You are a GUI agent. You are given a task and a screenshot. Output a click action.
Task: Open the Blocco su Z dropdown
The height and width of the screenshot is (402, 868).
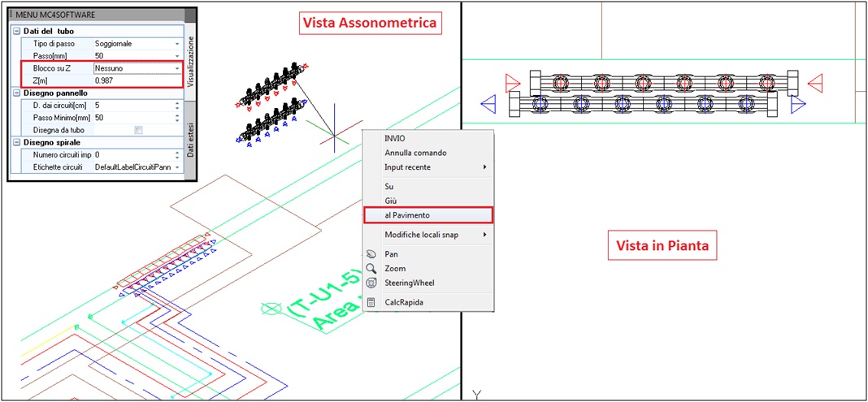pos(176,69)
